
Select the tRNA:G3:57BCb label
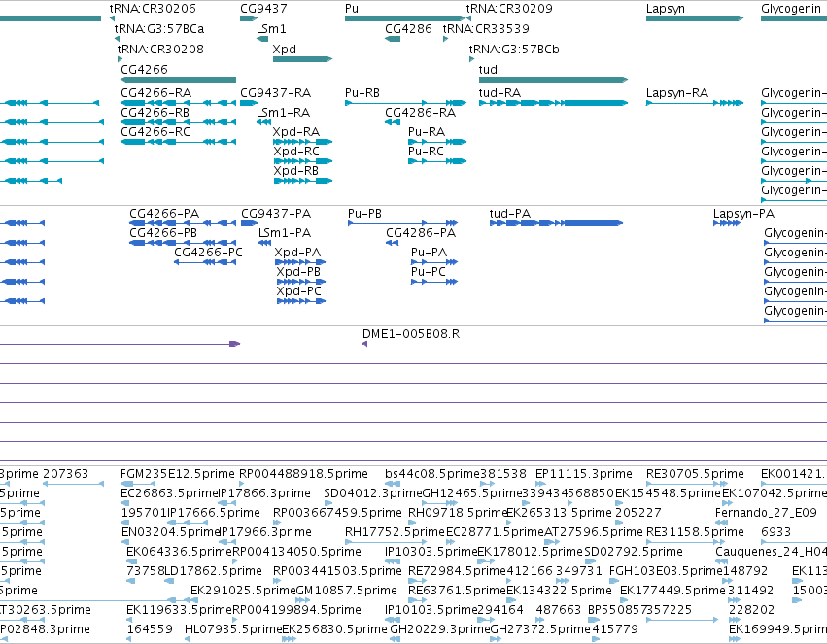pyautogui.click(x=514, y=50)
